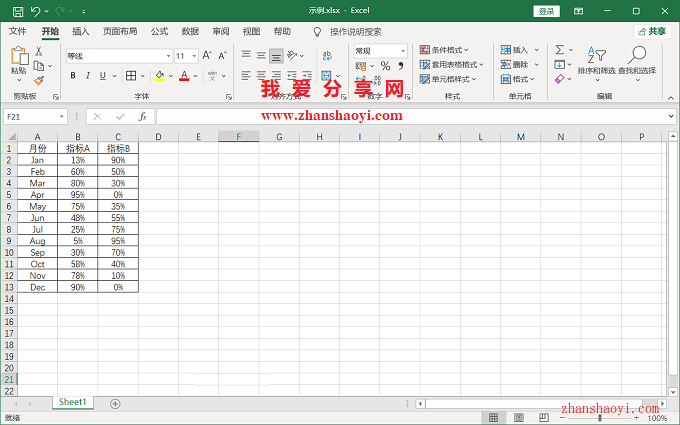680x425 pixels.
Task: Add a new sheet with plus icon
Action: (115, 404)
